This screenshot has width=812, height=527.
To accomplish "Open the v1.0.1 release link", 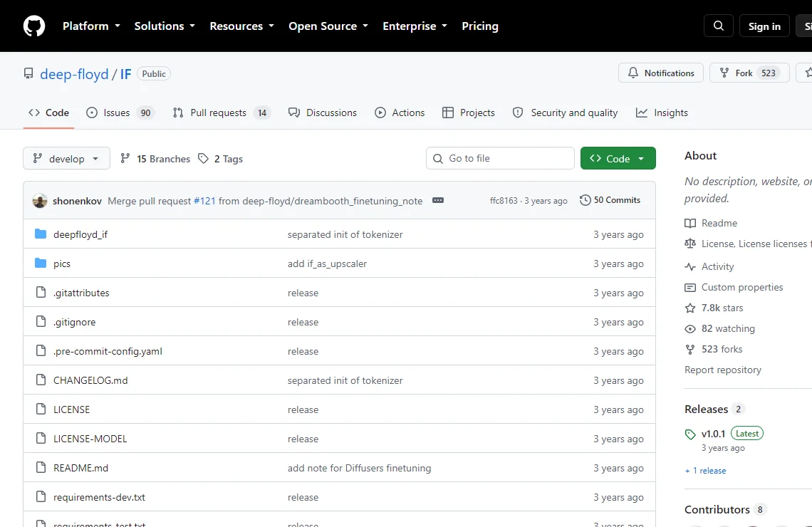I will point(713,434).
